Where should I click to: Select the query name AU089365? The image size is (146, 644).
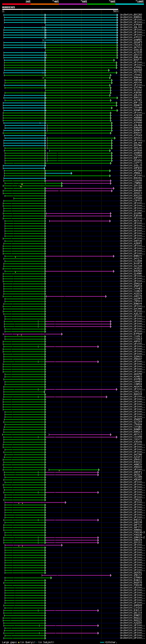tap(8, 7)
